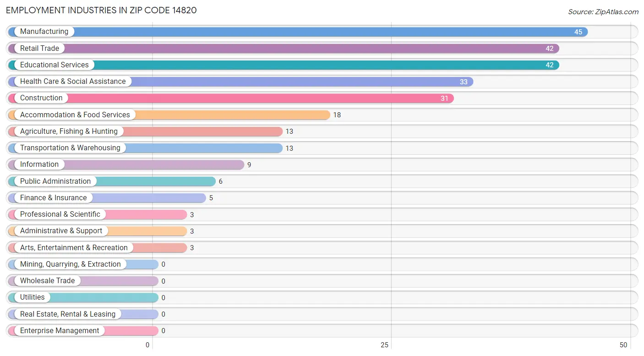This screenshot has height=356, width=644.
Task: Select the Wholesale Trade label
Action: [x=47, y=281]
